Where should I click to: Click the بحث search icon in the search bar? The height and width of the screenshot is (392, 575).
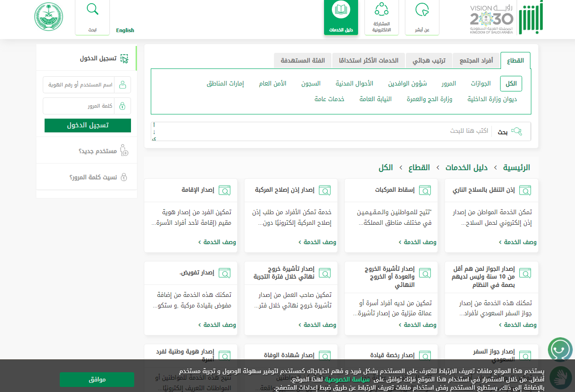[x=517, y=131]
